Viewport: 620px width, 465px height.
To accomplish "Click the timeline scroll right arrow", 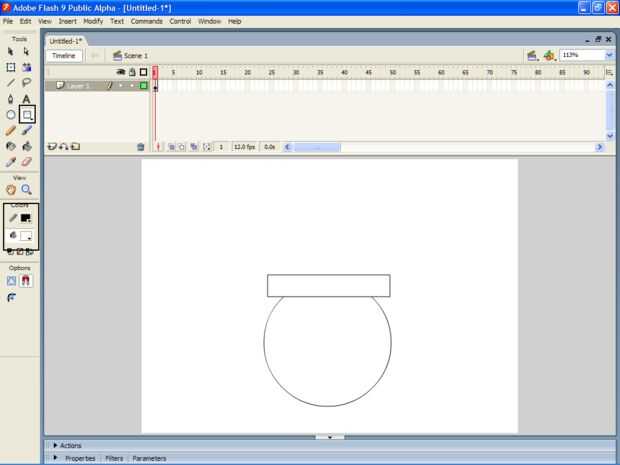I will click(x=599, y=147).
